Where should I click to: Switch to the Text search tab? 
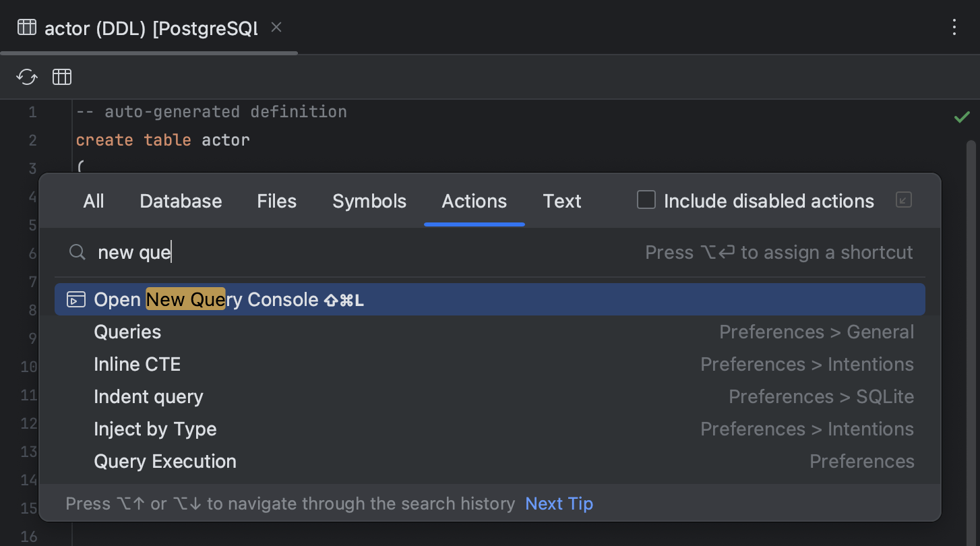[561, 201]
